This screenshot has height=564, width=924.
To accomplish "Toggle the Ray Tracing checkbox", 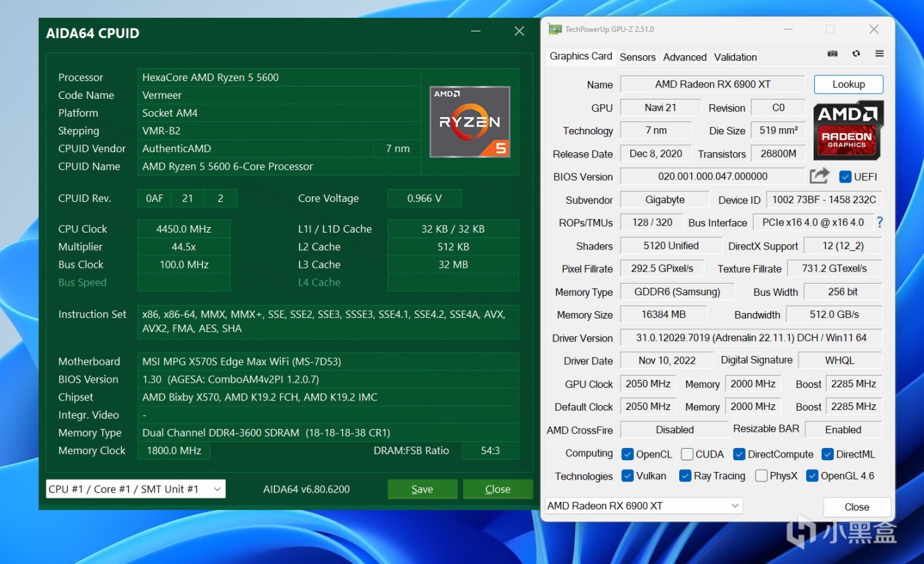I will (685, 476).
